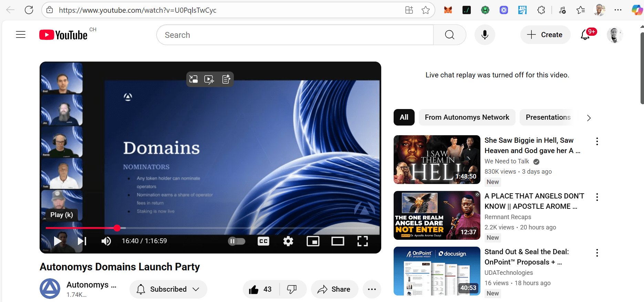Image resolution: width=644 pixels, height=302 pixels.
Task: Click the page vertical scrollbar
Action: pos(642,69)
